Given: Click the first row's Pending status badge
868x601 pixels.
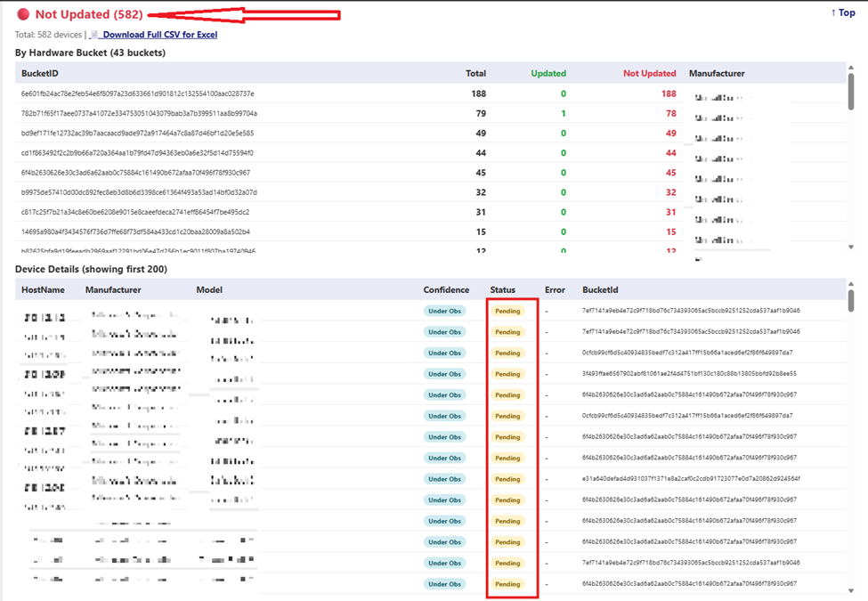Looking at the screenshot, I should [507, 311].
